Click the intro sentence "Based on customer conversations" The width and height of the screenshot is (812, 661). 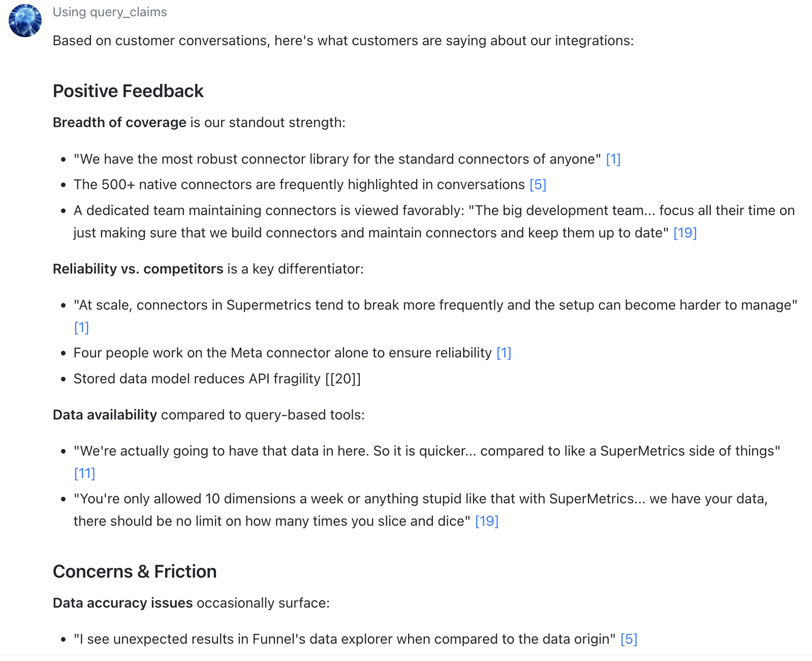coord(343,41)
